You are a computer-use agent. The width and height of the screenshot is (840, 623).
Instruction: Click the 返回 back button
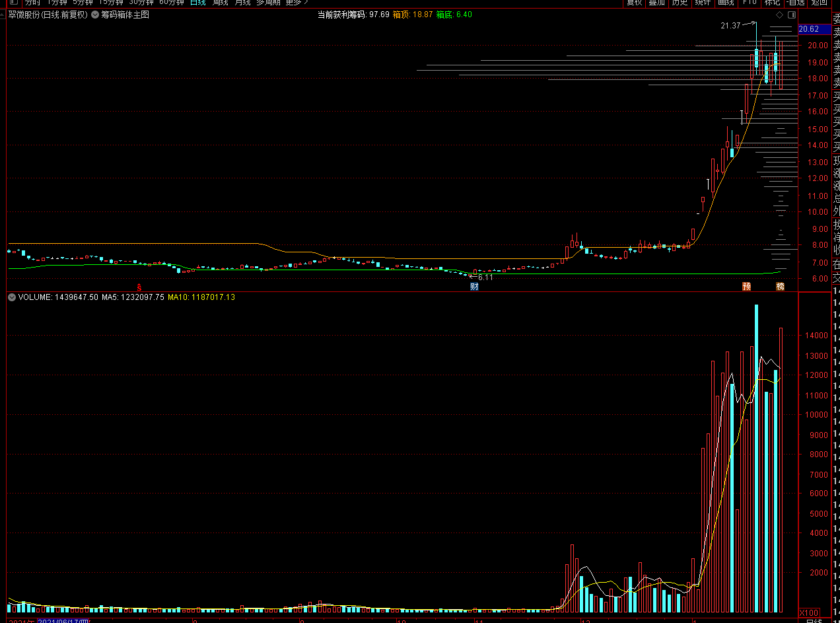819,2
